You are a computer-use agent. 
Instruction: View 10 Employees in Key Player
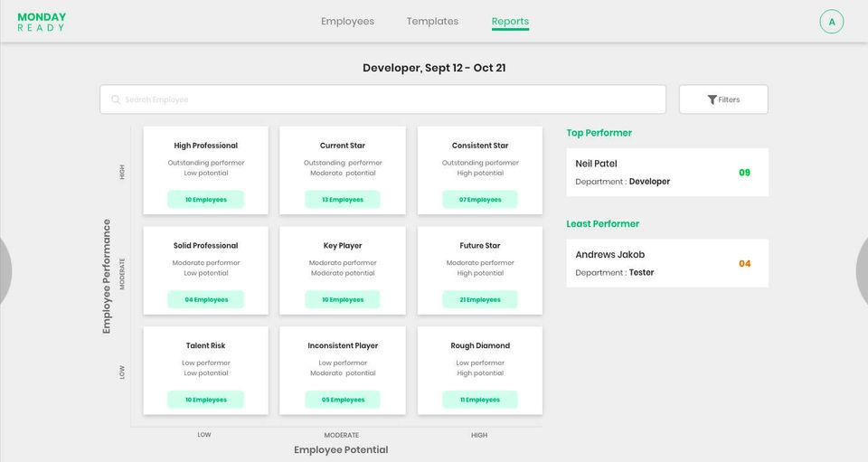343,300
